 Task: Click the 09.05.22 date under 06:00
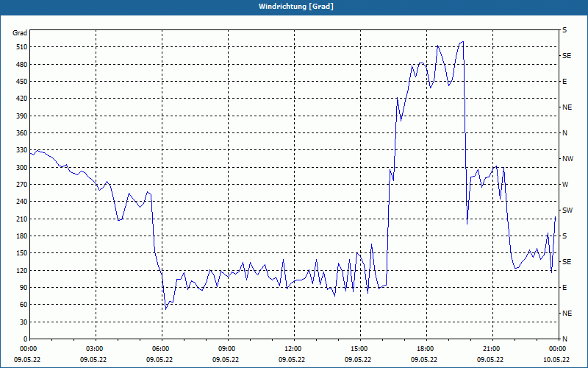(159, 360)
